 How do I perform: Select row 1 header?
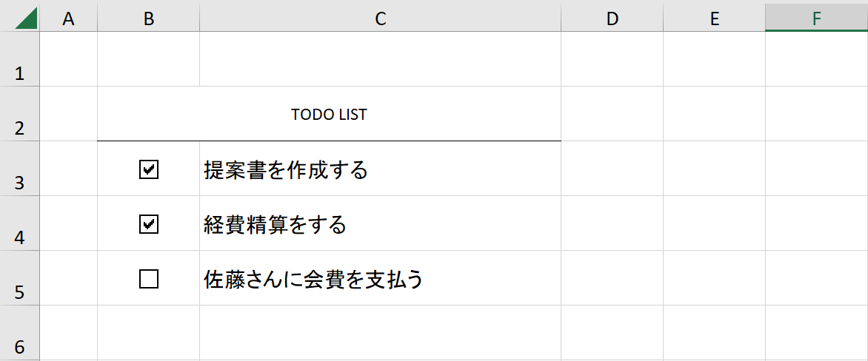(x=20, y=58)
